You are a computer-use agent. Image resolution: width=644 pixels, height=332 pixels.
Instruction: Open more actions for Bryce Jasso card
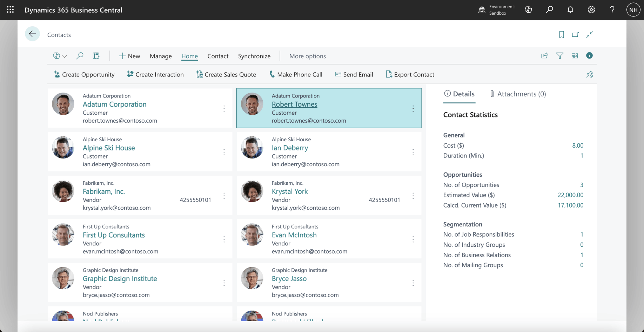413,283
